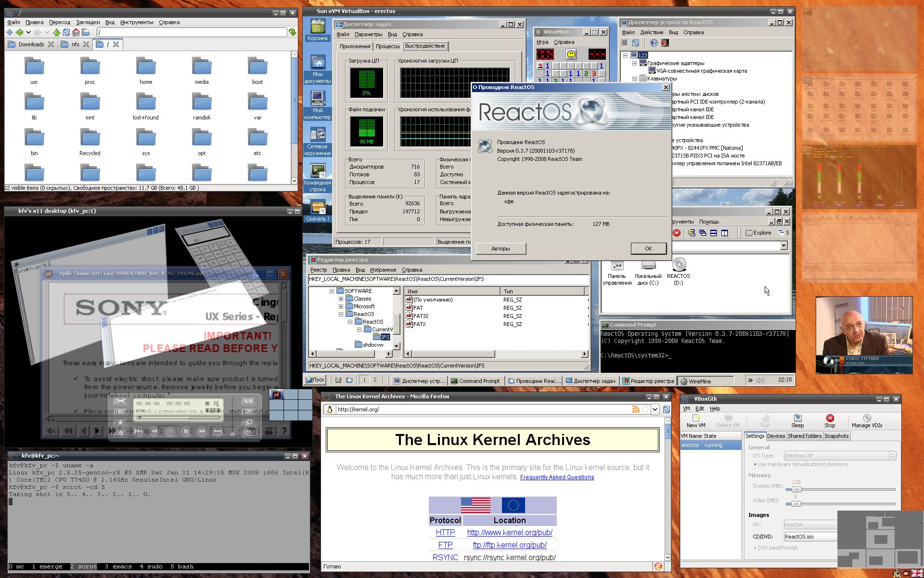The image size is (924, 578).
Task: Open the Frequently Asked Questions link
Action: pyautogui.click(x=557, y=477)
